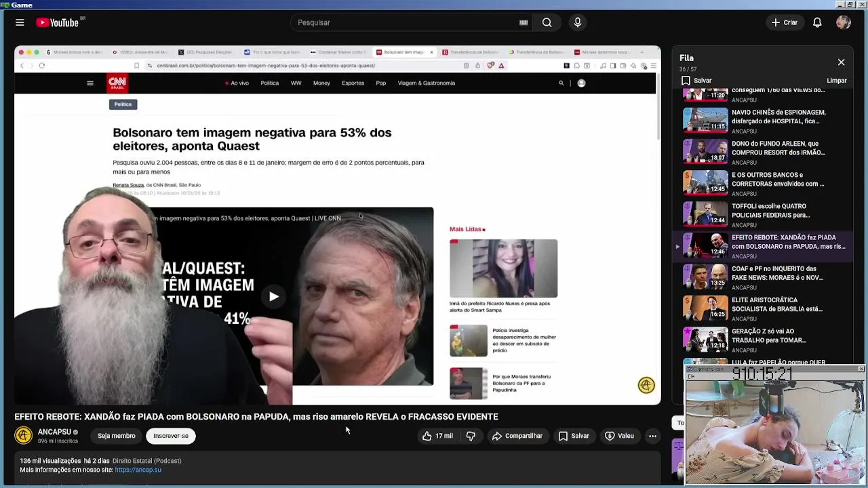Click Pop in CNN navigation
The height and width of the screenshot is (488, 868).
tap(381, 83)
